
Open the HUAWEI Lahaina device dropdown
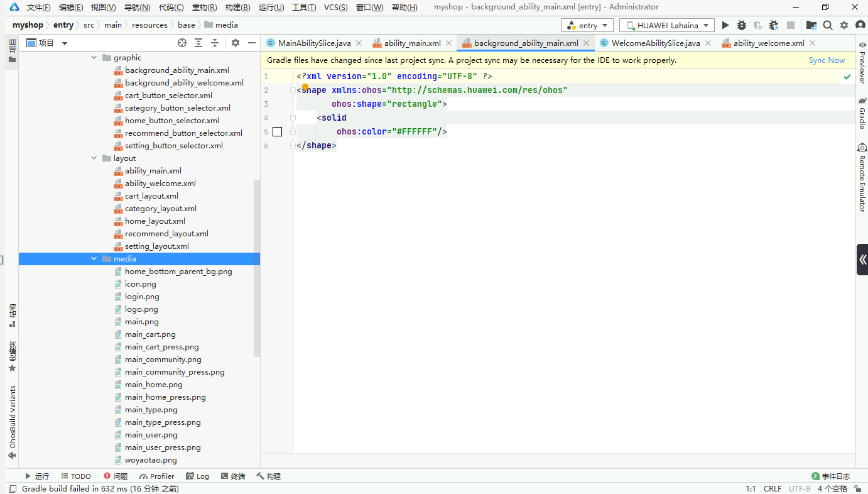pyautogui.click(x=667, y=25)
